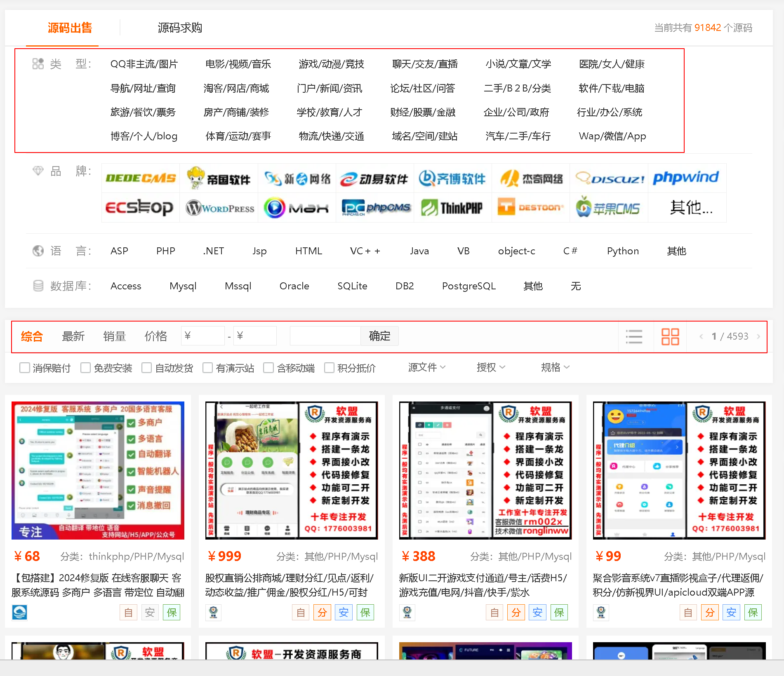Screen dimensions: 784x676
Task: Select the PostgreSQL database filter
Action: click(469, 286)
